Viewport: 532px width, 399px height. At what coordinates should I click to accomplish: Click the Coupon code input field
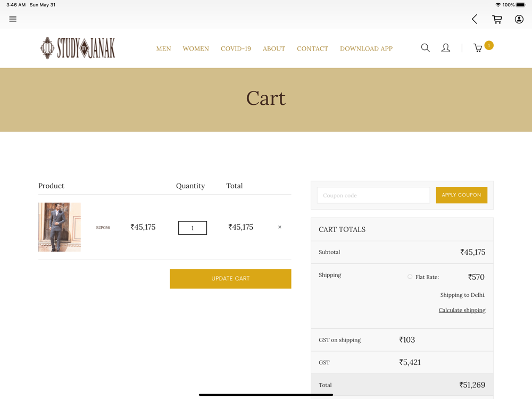[373, 195]
